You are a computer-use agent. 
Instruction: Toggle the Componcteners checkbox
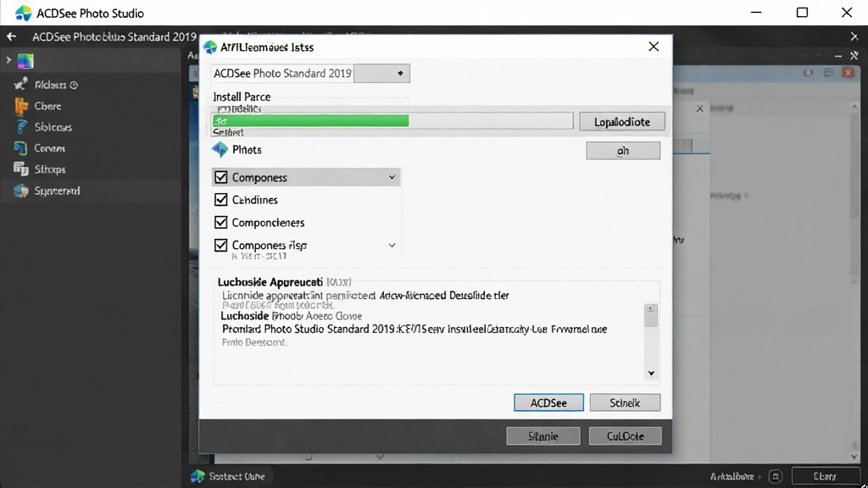pos(221,223)
